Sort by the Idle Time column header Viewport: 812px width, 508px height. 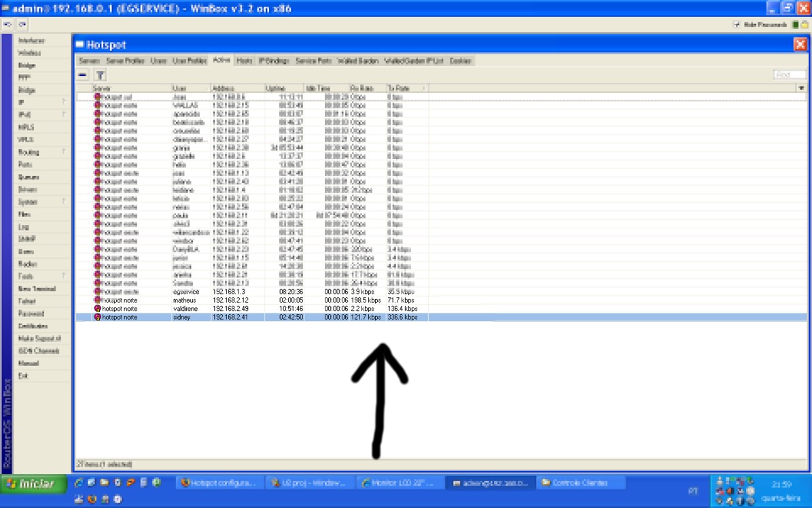coord(326,88)
